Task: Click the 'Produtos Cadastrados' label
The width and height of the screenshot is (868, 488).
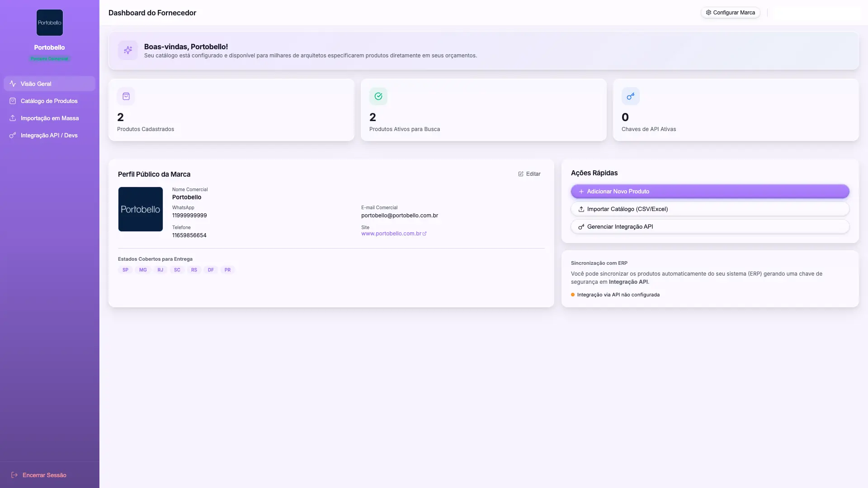Action: click(x=146, y=129)
